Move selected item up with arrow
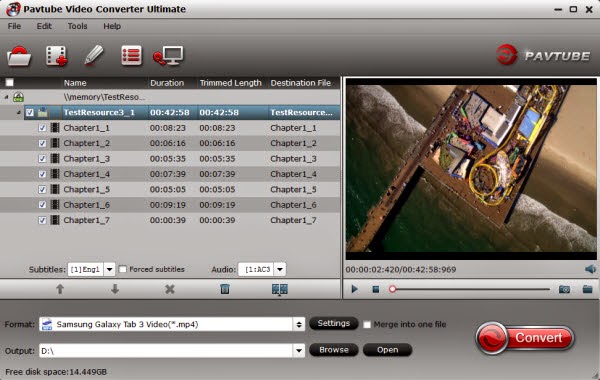Image resolution: width=600 pixels, height=380 pixels. coord(60,289)
